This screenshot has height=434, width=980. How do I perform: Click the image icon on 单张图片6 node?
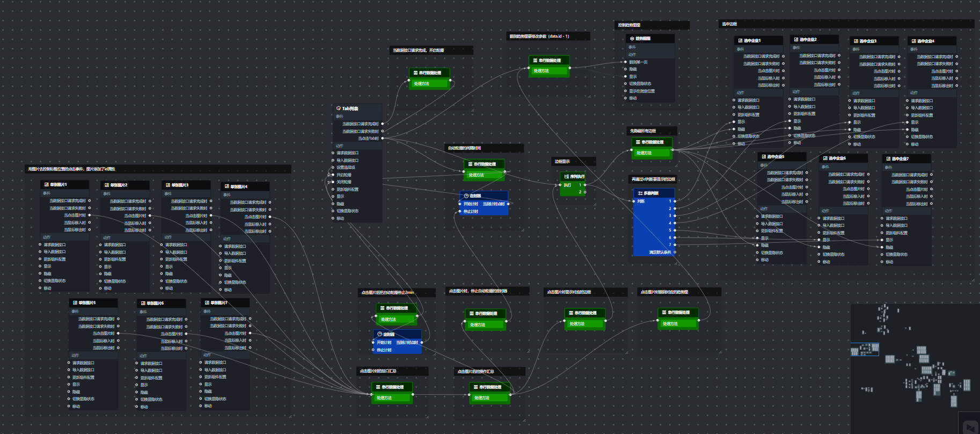click(143, 303)
